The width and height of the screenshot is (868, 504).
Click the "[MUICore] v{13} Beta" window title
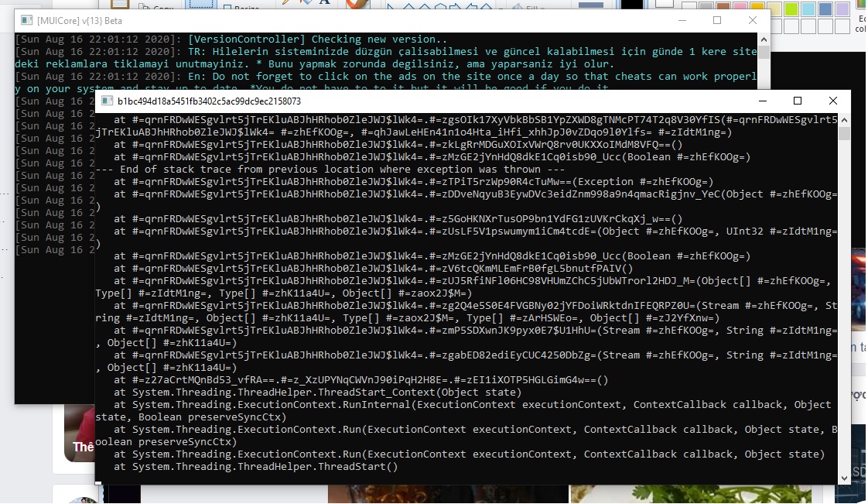[x=80, y=20]
